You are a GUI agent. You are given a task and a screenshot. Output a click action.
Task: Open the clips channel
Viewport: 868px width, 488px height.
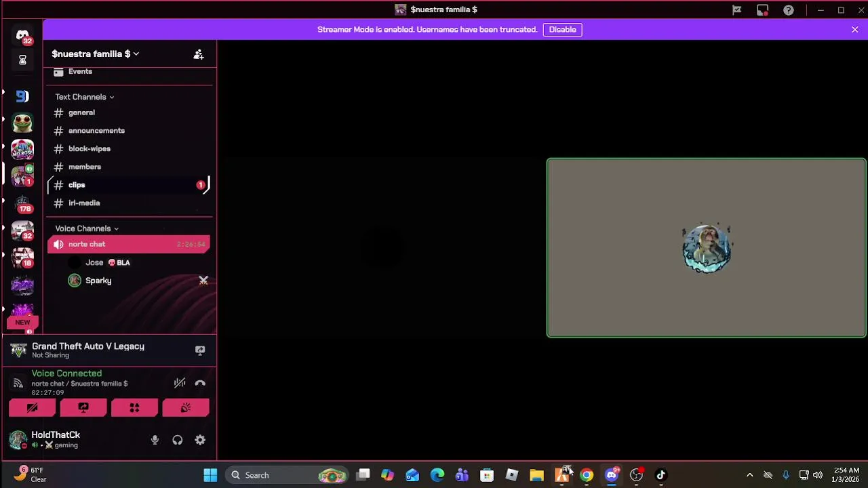tap(129, 184)
